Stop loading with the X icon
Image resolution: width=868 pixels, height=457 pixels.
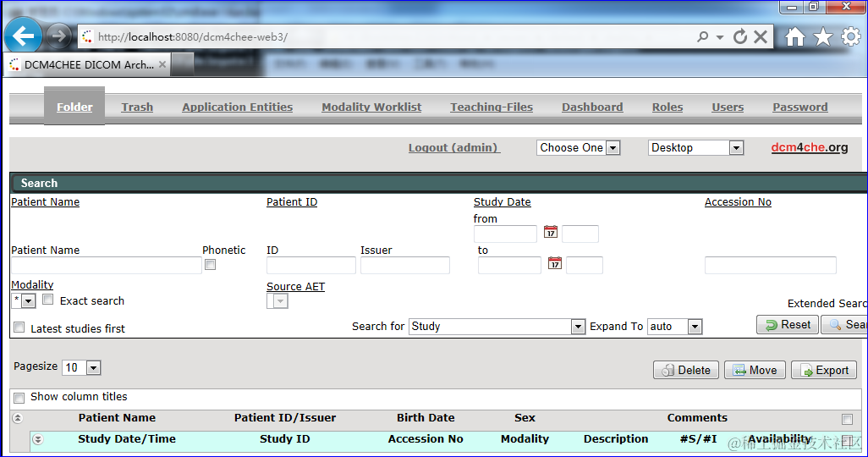(761, 36)
